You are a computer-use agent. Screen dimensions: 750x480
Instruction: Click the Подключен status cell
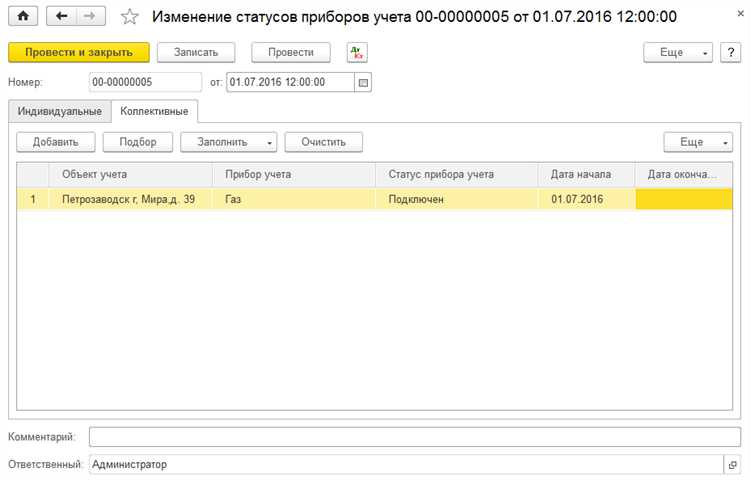457,199
